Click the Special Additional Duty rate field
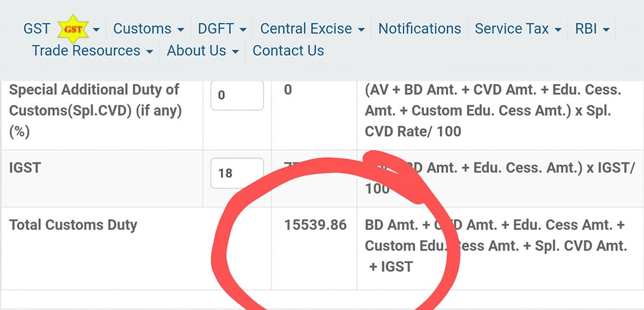 (237, 95)
